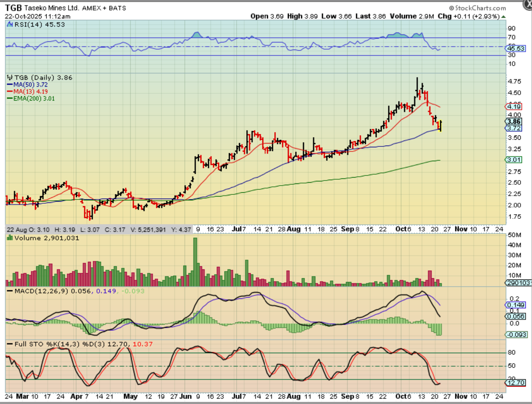
Task: Click the 4.75 price axis label
Action: pyautogui.click(x=515, y=81)
